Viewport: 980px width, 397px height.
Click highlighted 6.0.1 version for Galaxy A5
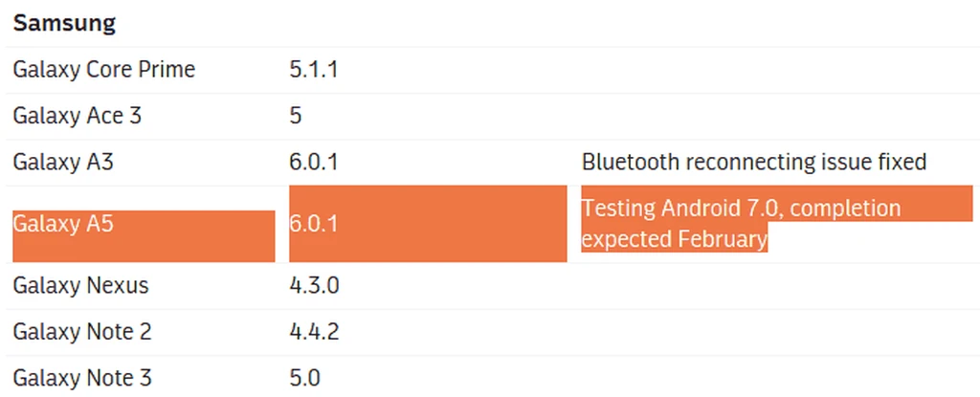(428, 223)
